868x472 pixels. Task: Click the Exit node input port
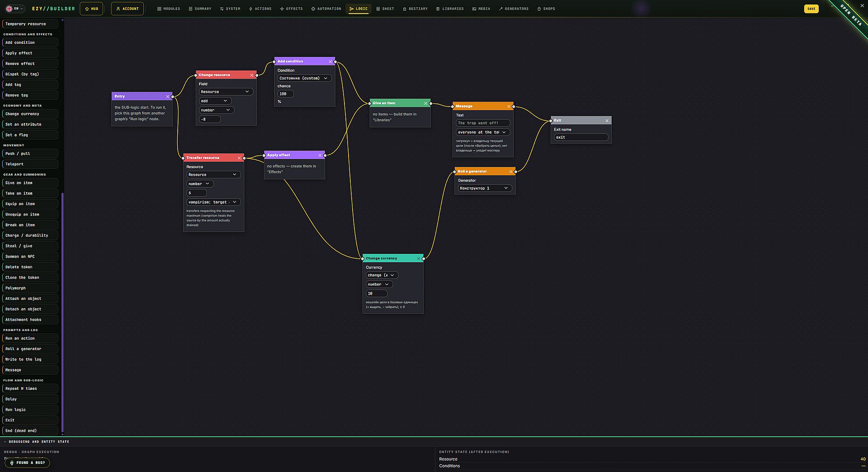(551, 121)
